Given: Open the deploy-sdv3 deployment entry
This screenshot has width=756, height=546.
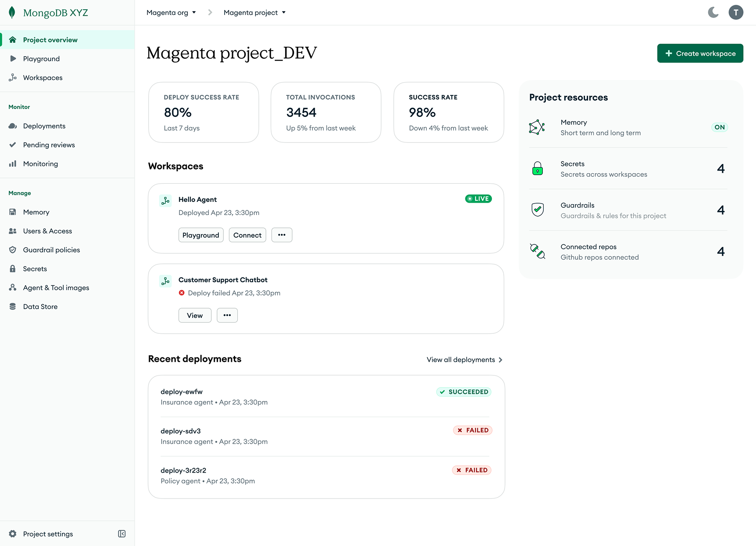Looking at the screenshot, I should (326, 436).
